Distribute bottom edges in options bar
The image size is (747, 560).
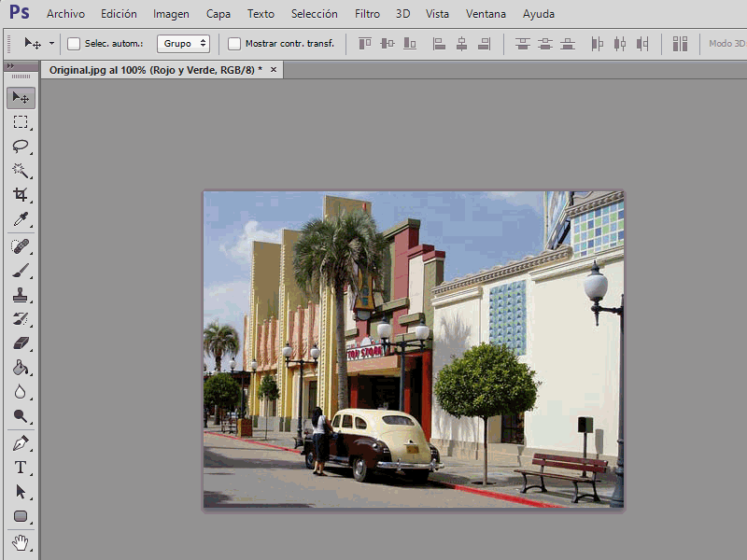pyautogui.click(x=568, y=44)
